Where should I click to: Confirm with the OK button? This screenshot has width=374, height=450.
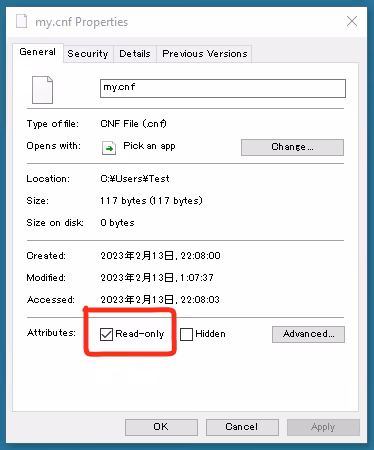161,427
